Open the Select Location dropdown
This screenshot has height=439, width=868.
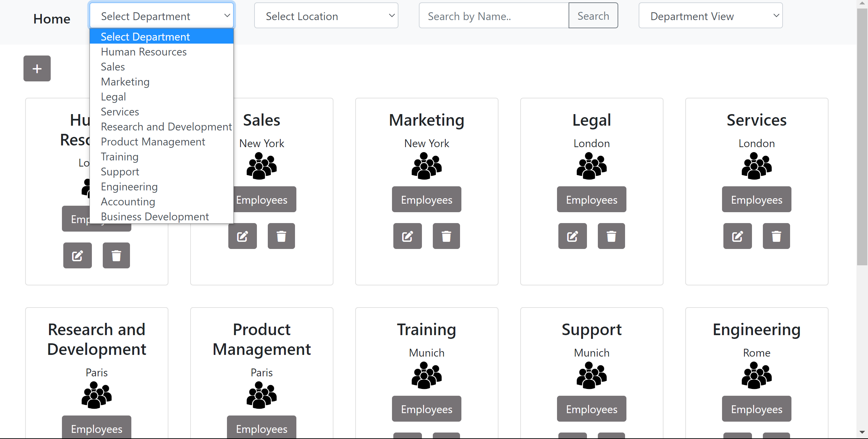(326, 16)
